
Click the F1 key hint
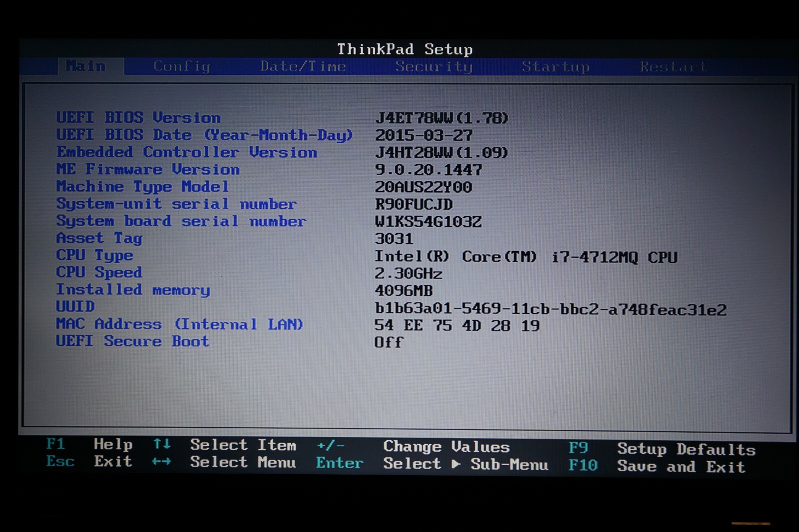point(55,444)
